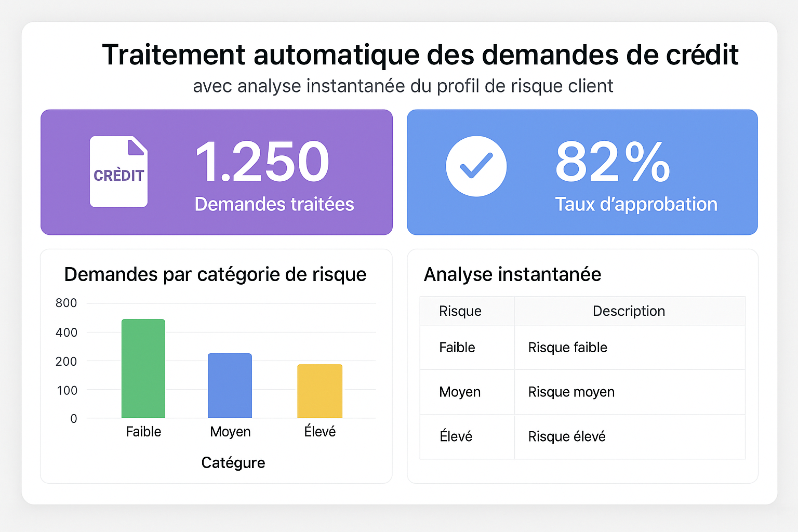798x532 pixels.
Task: Click the white checkmark circle icon
Action: [x=476, y=166]
